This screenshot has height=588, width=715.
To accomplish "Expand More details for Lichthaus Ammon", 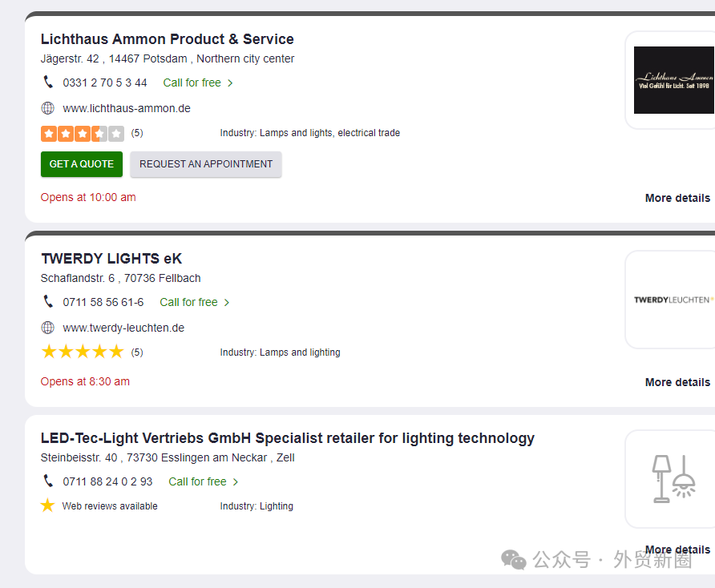I will point(677,198).
